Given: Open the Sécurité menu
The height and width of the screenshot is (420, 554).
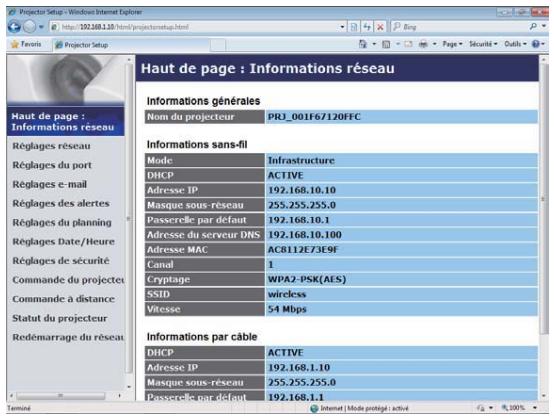Looking at the screenshot, I should point(483,44).
